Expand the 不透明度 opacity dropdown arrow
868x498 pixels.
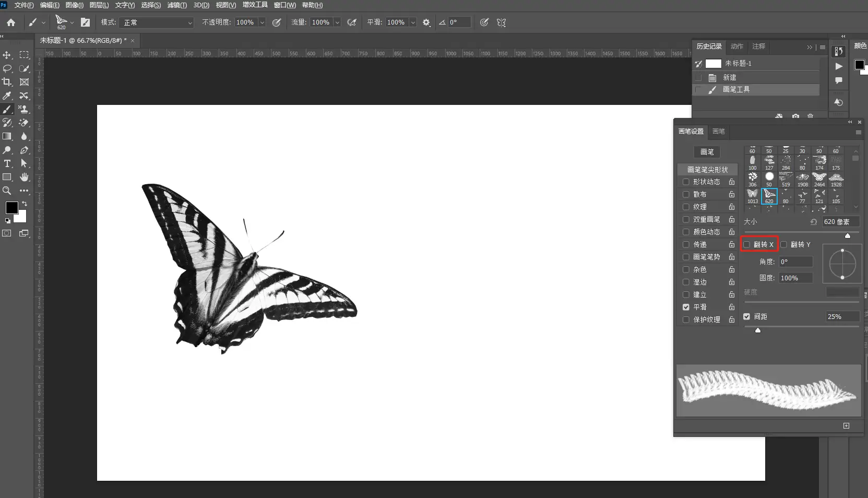(262, 22)
